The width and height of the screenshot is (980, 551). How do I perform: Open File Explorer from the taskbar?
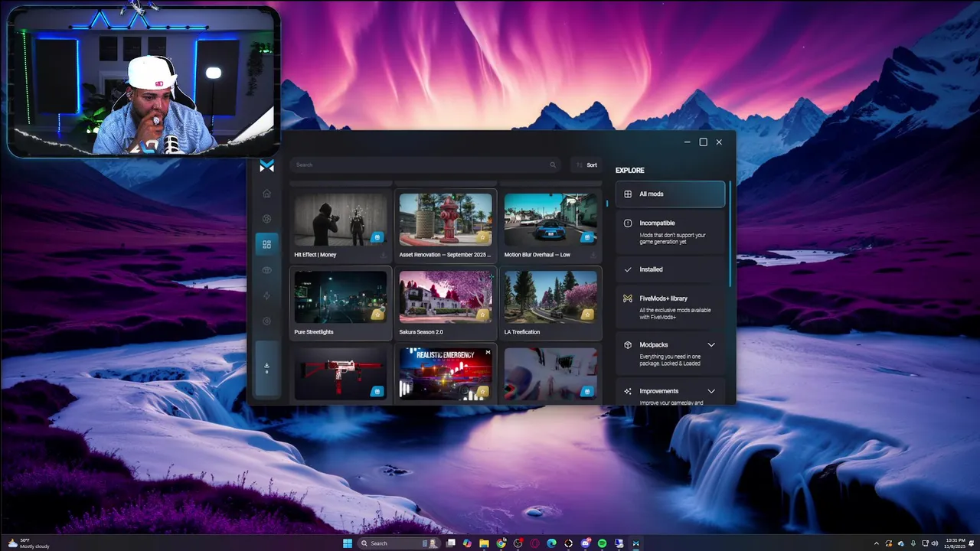[x=484, y=543]
